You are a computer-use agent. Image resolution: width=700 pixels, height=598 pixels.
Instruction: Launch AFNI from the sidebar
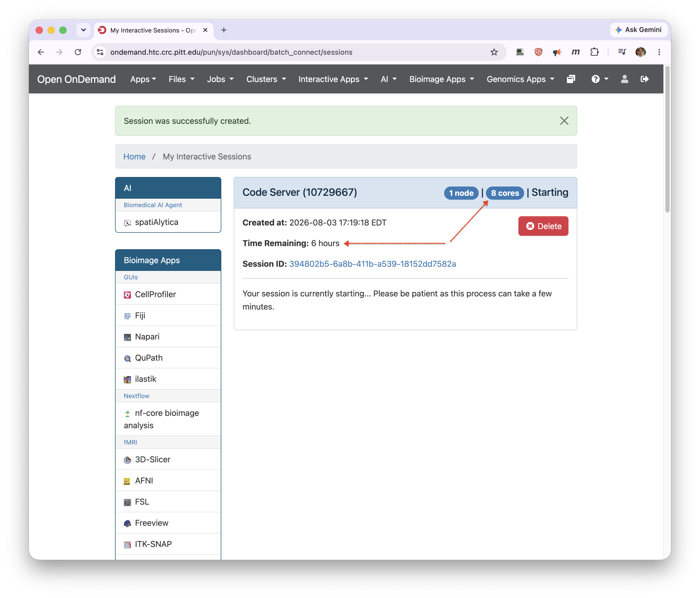pyautogui.click(x=168, y=480)
